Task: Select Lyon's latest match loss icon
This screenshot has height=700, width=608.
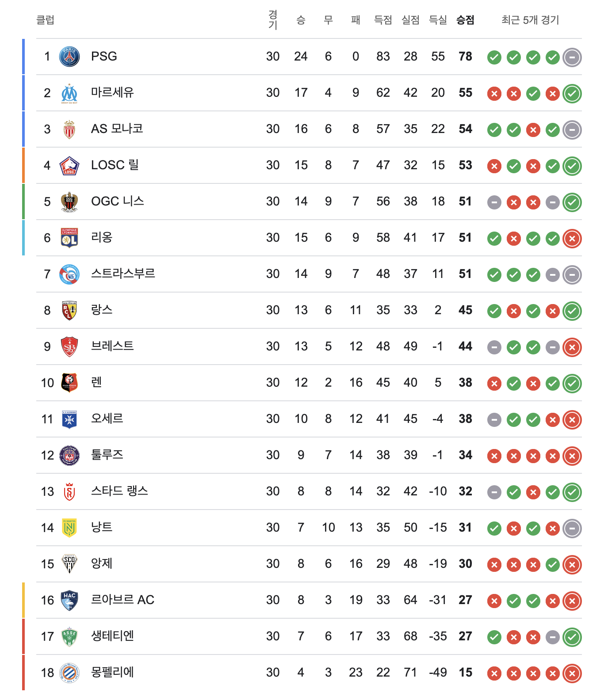Action: click(572, 238)
